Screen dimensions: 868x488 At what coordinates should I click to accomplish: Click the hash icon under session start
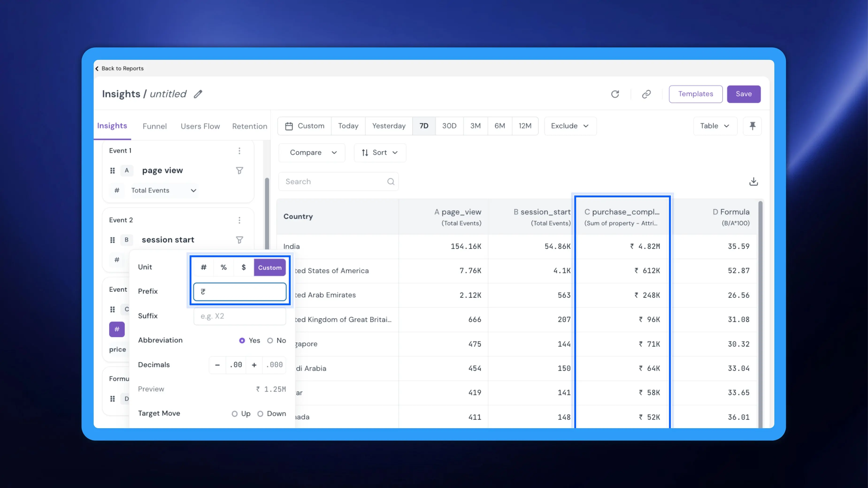point(117,260)
